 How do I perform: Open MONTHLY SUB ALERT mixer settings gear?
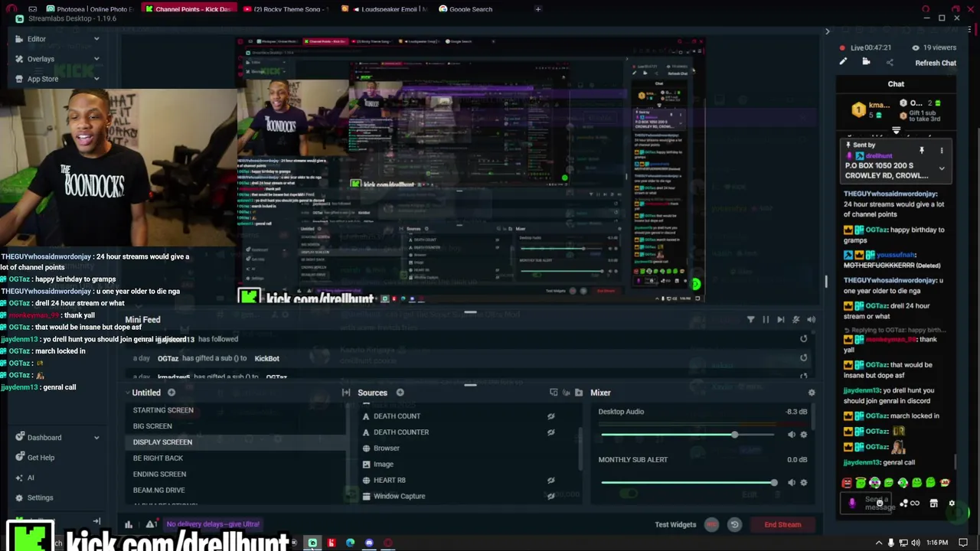pyautogui.click(x=803, y=483)
